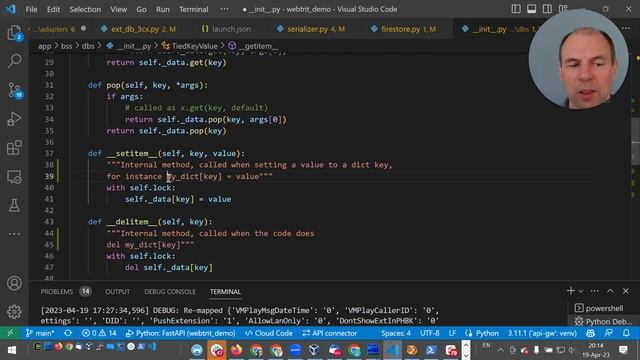
Task: Open DEBUG CONSOLE panel tab
Action: pyautogui.click(x=170, y=291)
